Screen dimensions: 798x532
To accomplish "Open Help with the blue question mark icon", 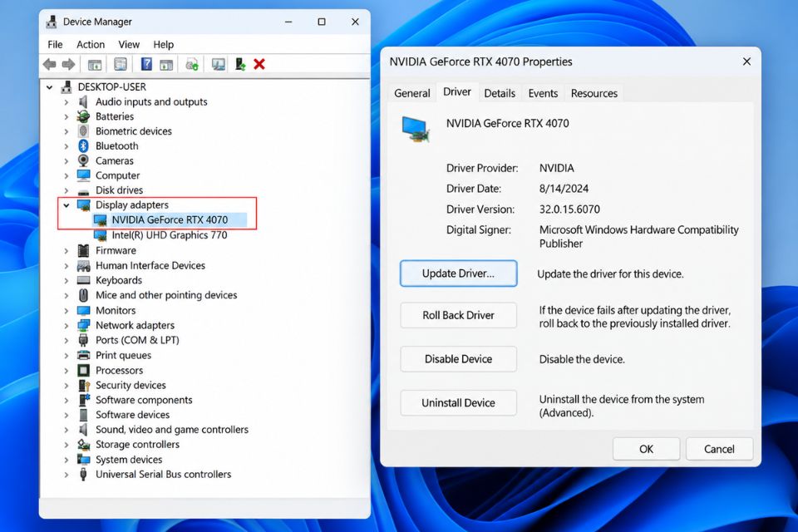I will point(146,64).
